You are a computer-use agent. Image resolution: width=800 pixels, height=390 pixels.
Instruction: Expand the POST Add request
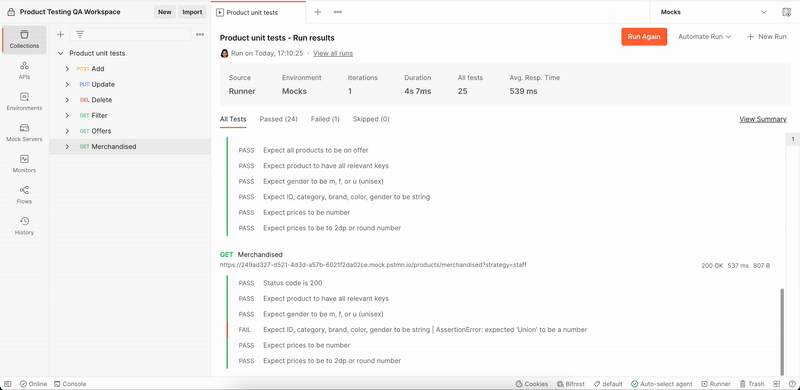(x=67, y=69)
